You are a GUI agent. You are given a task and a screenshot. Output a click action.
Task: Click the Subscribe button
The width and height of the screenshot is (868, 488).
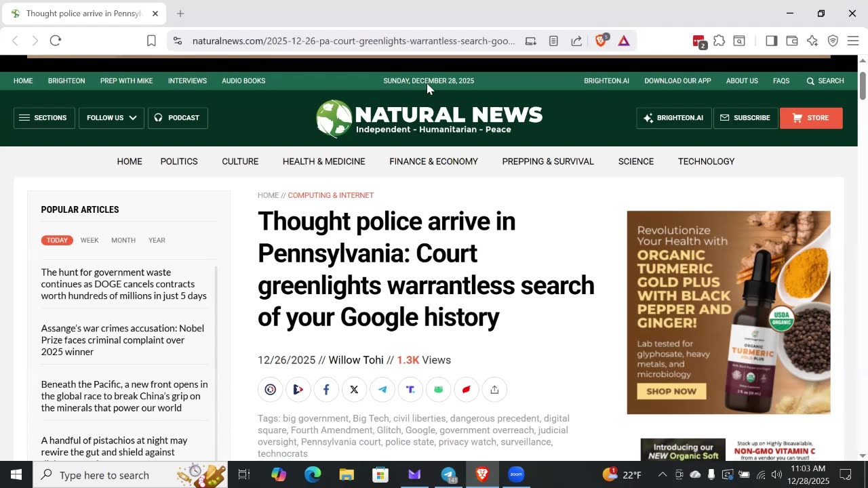(745, 118)
